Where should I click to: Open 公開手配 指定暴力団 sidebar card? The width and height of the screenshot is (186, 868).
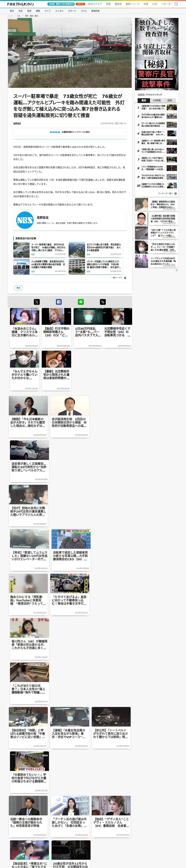point(157,219)
